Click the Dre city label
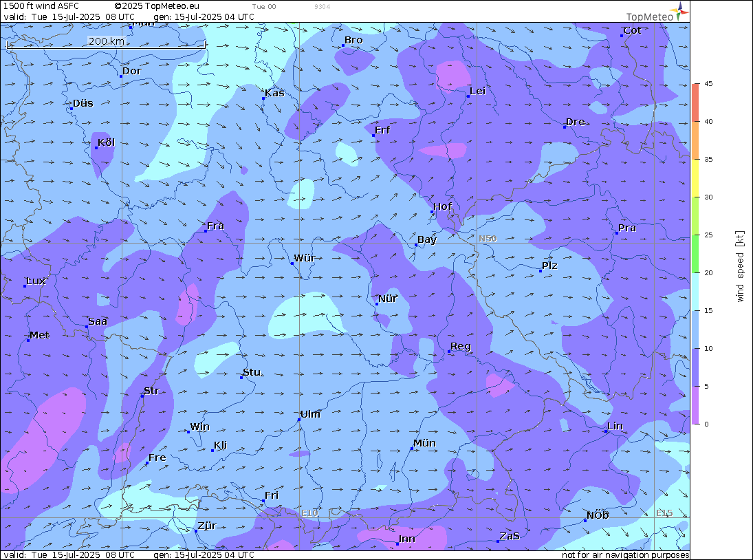Viewport: 753px width, 560px height. click(576, 122)
